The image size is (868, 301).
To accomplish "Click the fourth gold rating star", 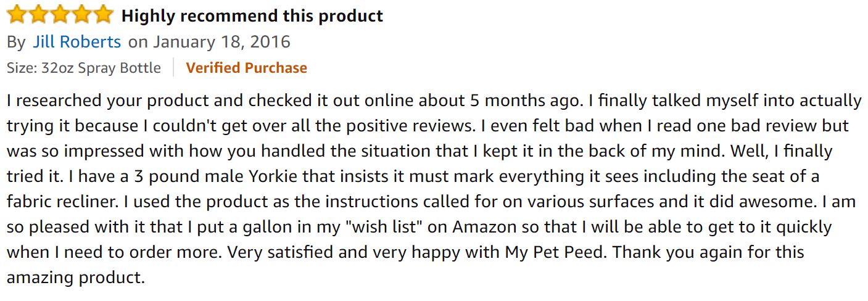I will (81, 14).
